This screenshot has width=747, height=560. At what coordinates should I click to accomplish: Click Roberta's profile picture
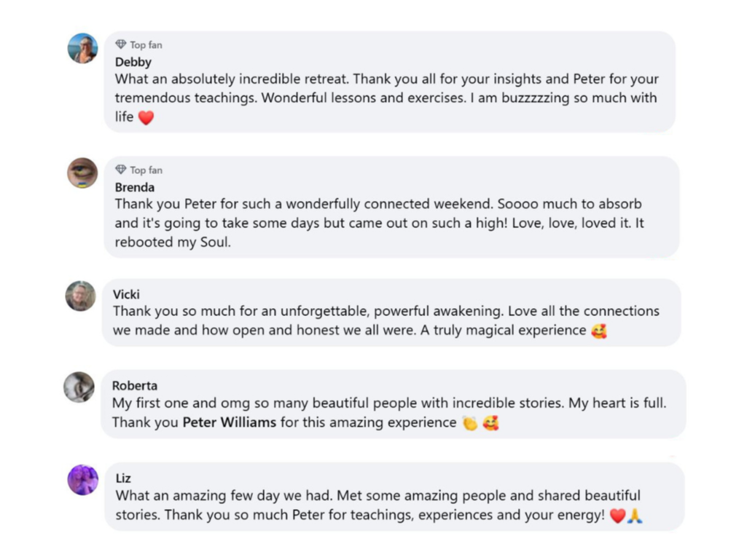click(79, 387)
